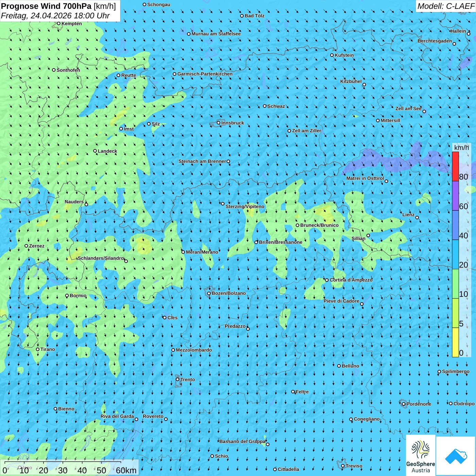The image size is (476, 476).
Task: Click the 'Mezzolombardo' label
Action: coord(194,350)
